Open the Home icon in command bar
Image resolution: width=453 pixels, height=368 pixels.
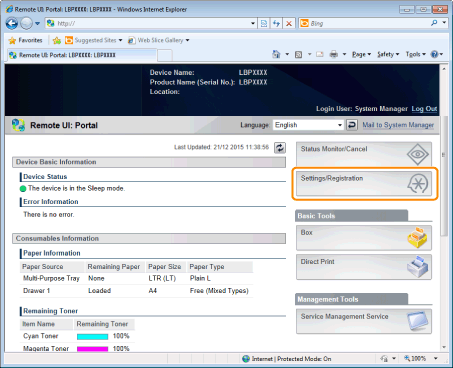tap(276, 54)
